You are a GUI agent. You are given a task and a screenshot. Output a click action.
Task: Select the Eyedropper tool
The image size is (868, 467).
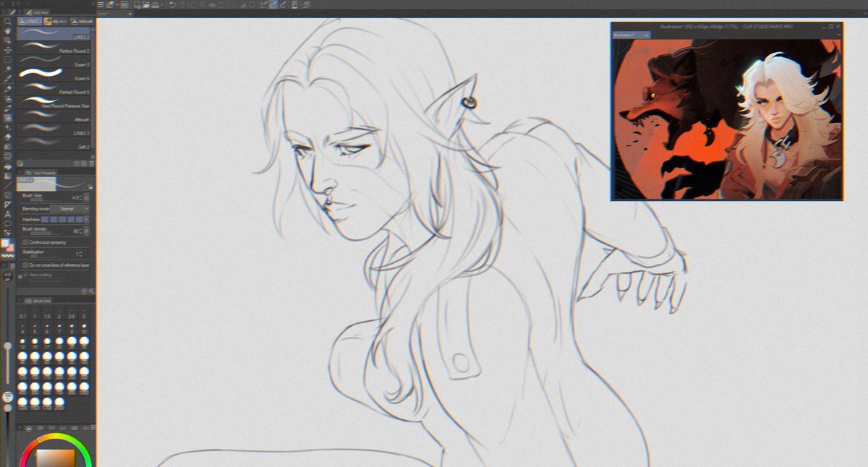7,78
